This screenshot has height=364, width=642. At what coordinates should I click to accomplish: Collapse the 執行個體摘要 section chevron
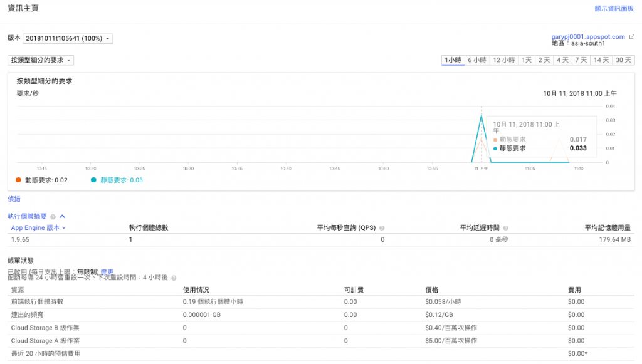coord(62,216)
